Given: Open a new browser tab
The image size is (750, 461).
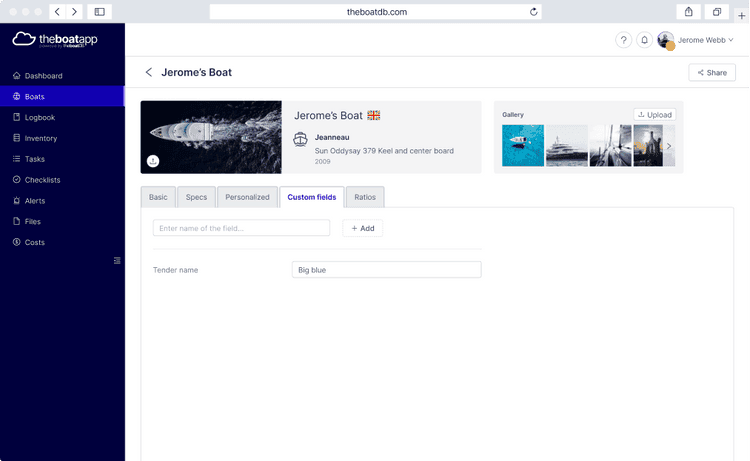Looking at the screenshot, I should [x=741, y=16].
